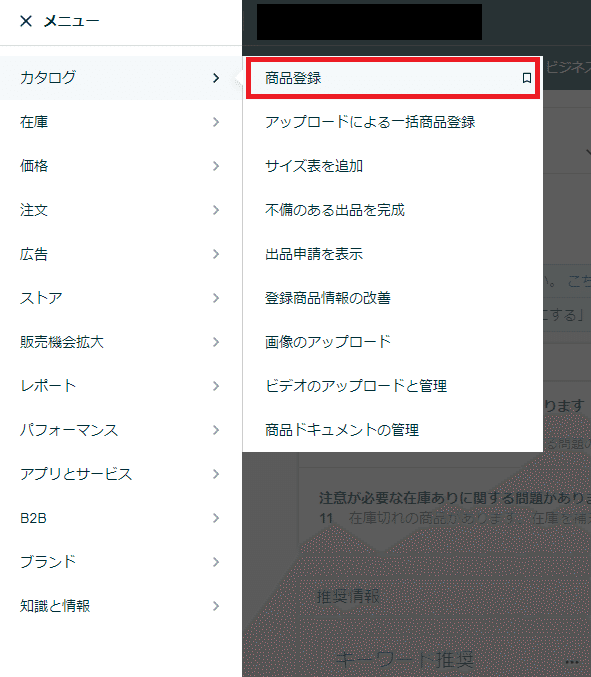Screen dimensions: 591x677
Task: Expand the B2B chevron arrow
Action: coord(216,518)
